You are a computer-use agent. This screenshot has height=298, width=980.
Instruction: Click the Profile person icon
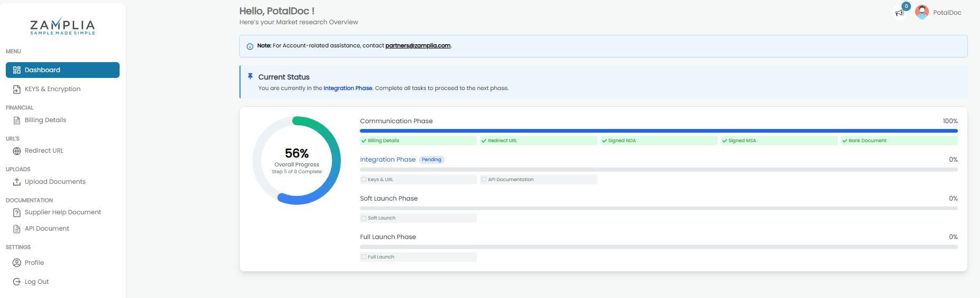point(17,263)
